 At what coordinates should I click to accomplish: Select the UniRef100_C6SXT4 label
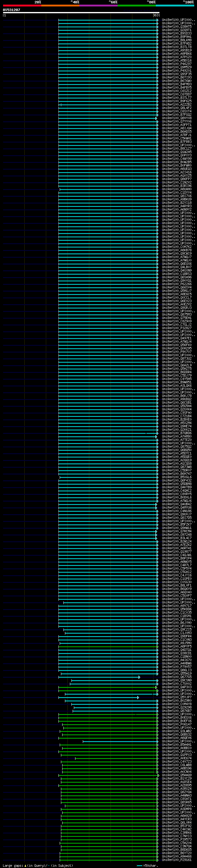(x=177, y=111)
